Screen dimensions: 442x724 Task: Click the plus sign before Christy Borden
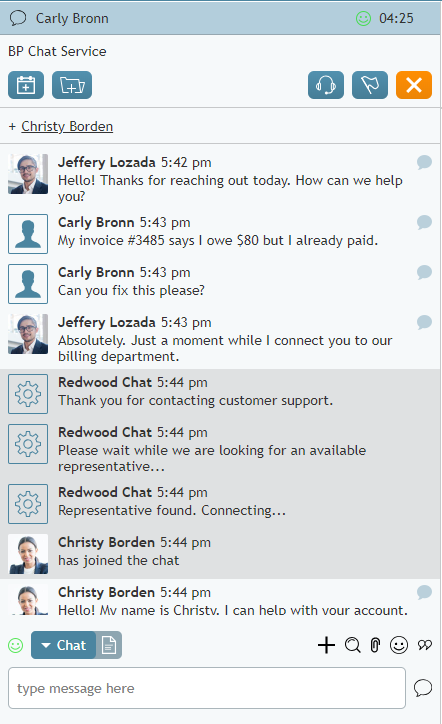click(x=12, y=127)
